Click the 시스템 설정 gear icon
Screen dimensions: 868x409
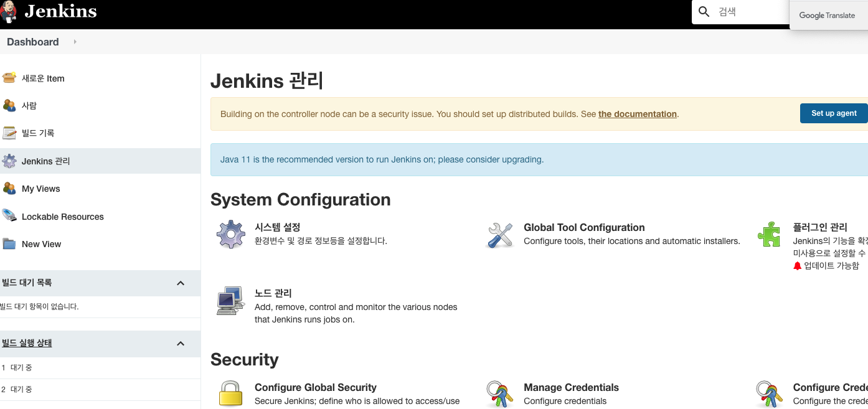pos(231,235)
